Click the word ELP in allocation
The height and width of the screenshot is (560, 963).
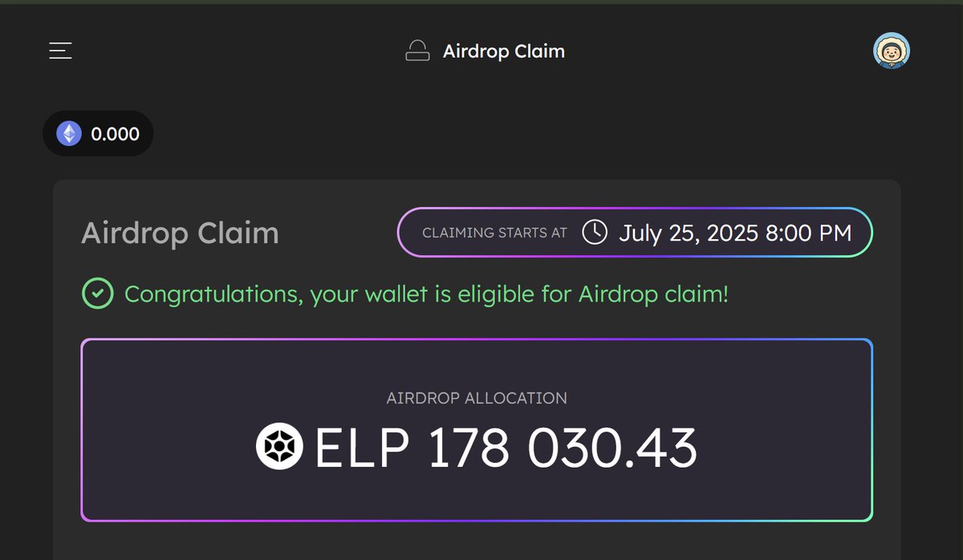[x=362, y=448]
